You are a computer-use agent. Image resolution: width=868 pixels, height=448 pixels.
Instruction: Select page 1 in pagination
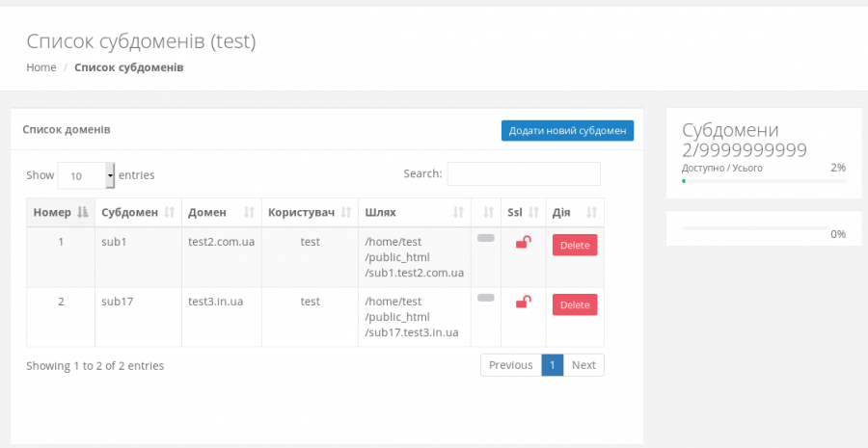point(552,365)
